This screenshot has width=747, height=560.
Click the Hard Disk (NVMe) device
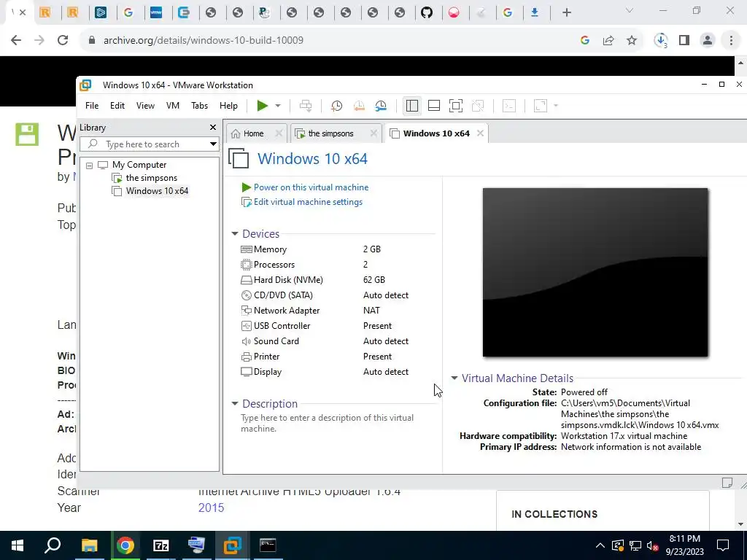tap(325, 280)
